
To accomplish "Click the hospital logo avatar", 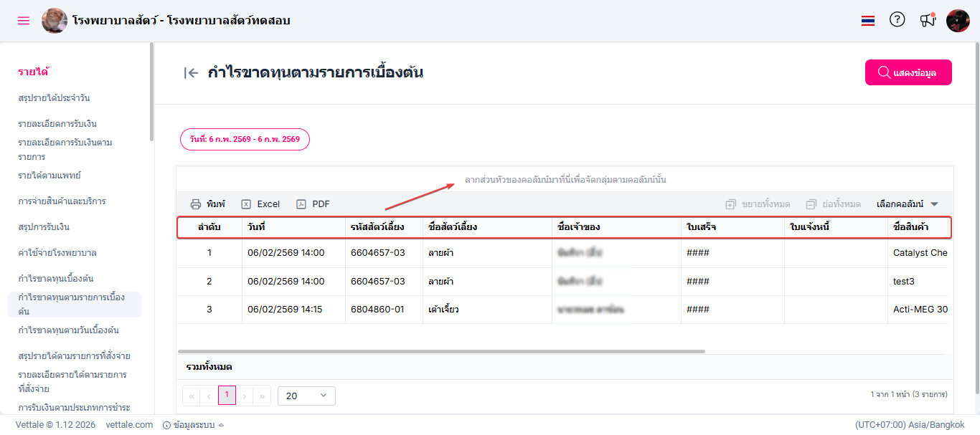I will click(x=55, y=21).
